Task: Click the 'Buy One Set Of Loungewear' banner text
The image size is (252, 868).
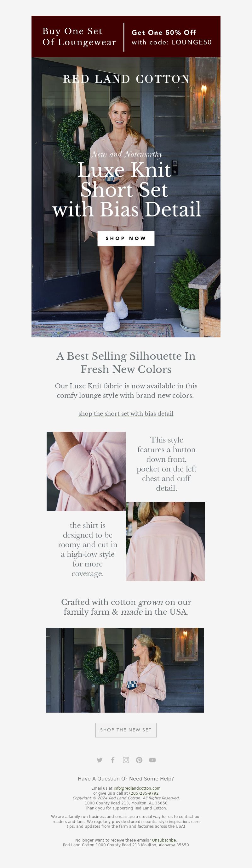Action: click(x=79, y=37)
